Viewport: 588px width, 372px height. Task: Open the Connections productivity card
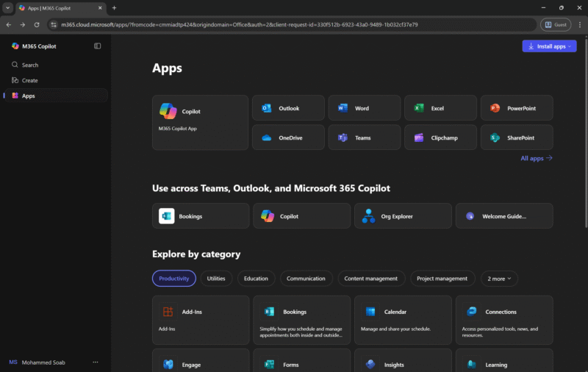pos(504,320)
